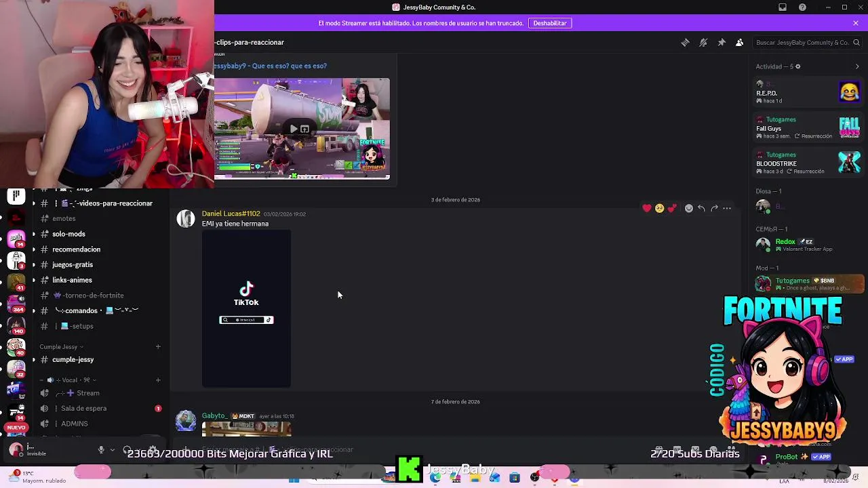868x488 pixels.
Task: Open the setups channel
Action: pyautogui.click(x=99, y=326)
